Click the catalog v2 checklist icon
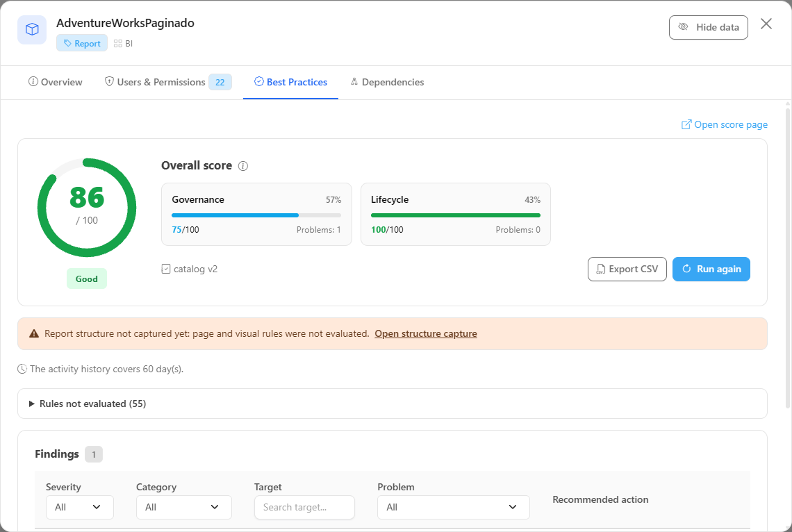 pos(165,269)
